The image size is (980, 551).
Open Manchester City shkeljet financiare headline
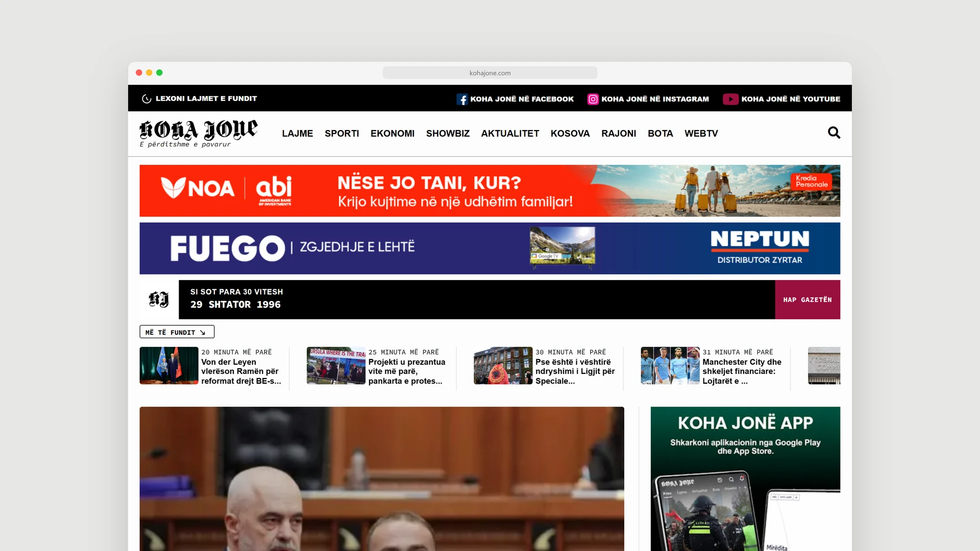point(742,371)
